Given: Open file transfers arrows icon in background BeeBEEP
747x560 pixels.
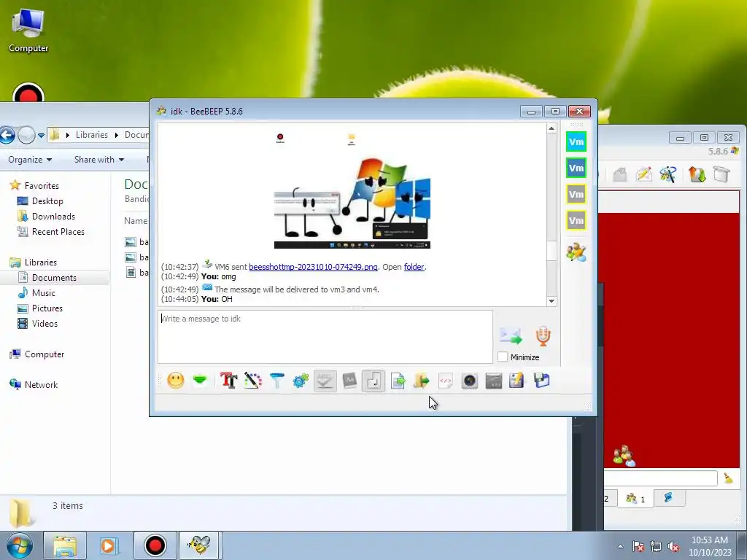Looking at the screenshot, I should pos(697,174).
